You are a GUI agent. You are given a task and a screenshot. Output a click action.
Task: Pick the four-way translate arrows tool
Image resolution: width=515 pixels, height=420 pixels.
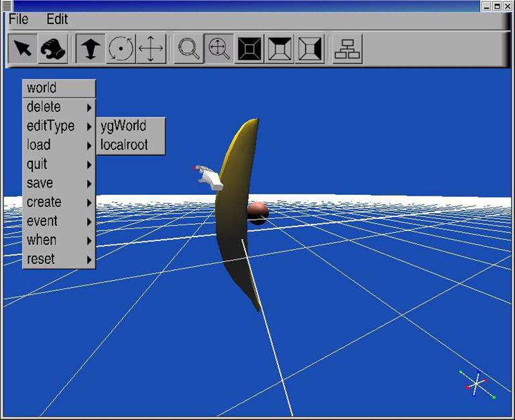(x=151, y=48)
